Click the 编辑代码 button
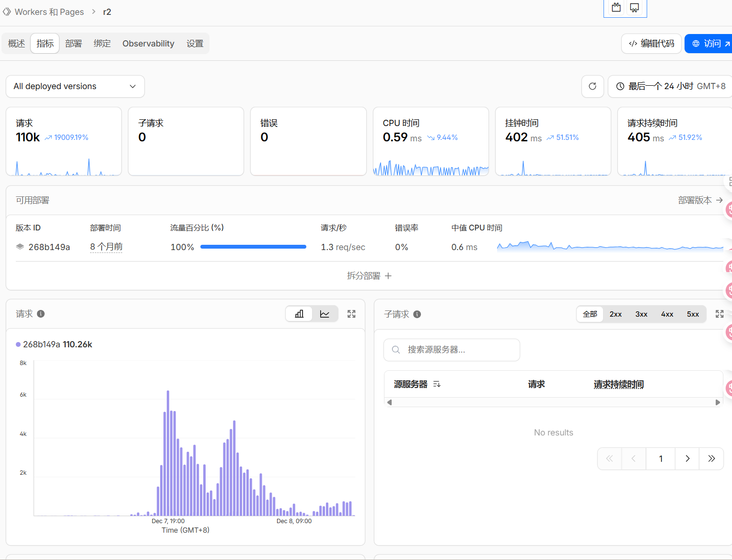Screen dimensions: 732x560 651,43
